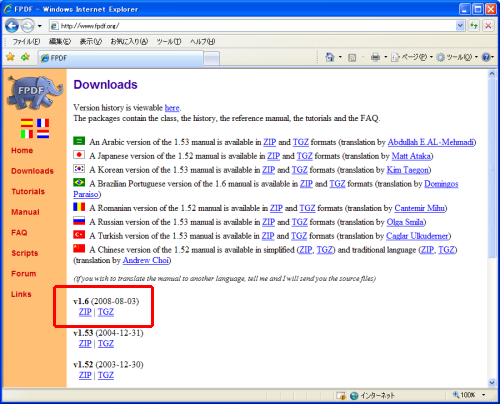
Task: Open translator Matt Ataka link
Action: (x=411, y=156)
